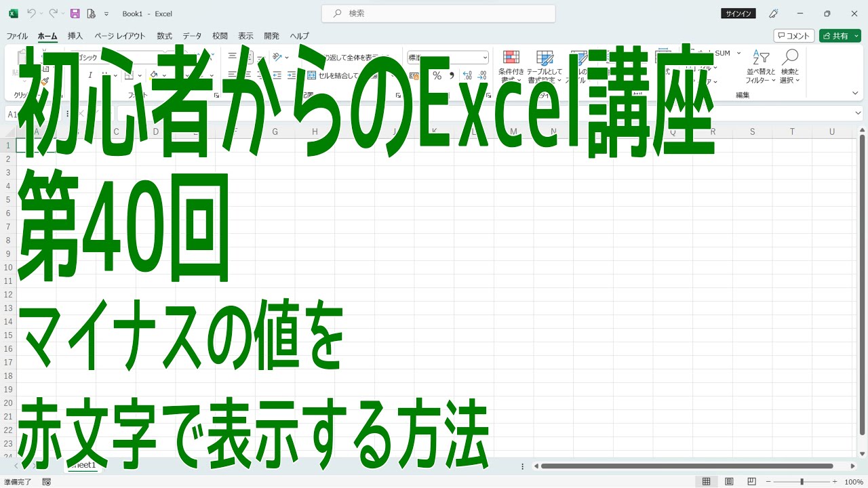
Task: Click the green 共有 share button
Action: click(x=840, y=36)
